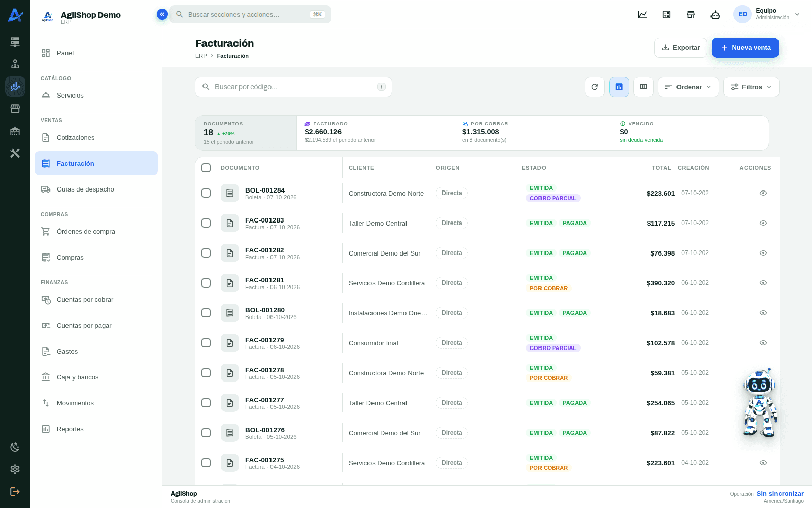This screenshot has height=508, width=812.
Task: Click the Sin sincronizar status link
Action: click(x=780, y=494)
